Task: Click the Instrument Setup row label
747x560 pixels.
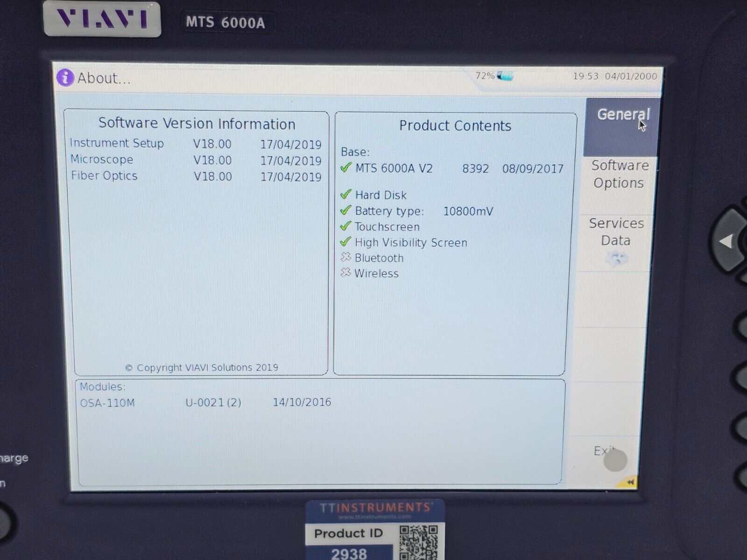Action: [x=117, y=143]
